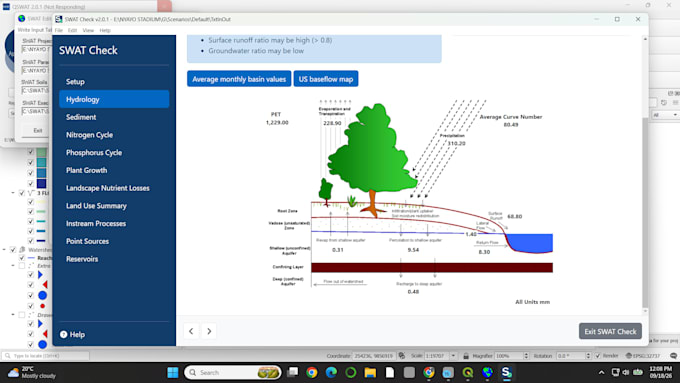Click the Type to locate search field
Image resolution: width=680 pixels, height=383 pixels.
[x=46, y=356]
